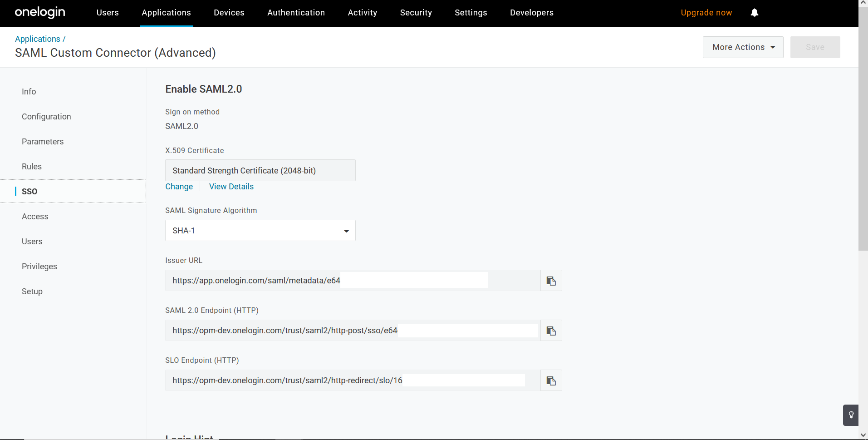Copy the SAML 2.0 Endpoint URL
The height and width of the screenshot is (440, 868).
(551, 331)
